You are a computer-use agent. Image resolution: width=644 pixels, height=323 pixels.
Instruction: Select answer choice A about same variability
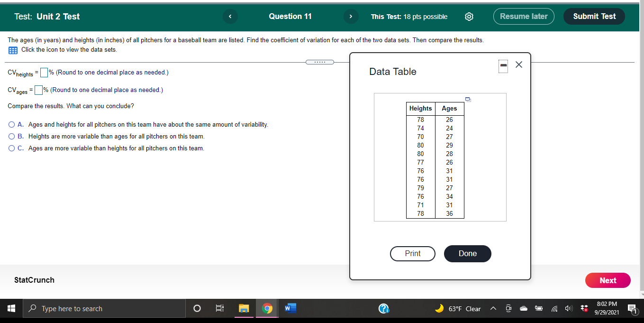[x=10, y=124]
